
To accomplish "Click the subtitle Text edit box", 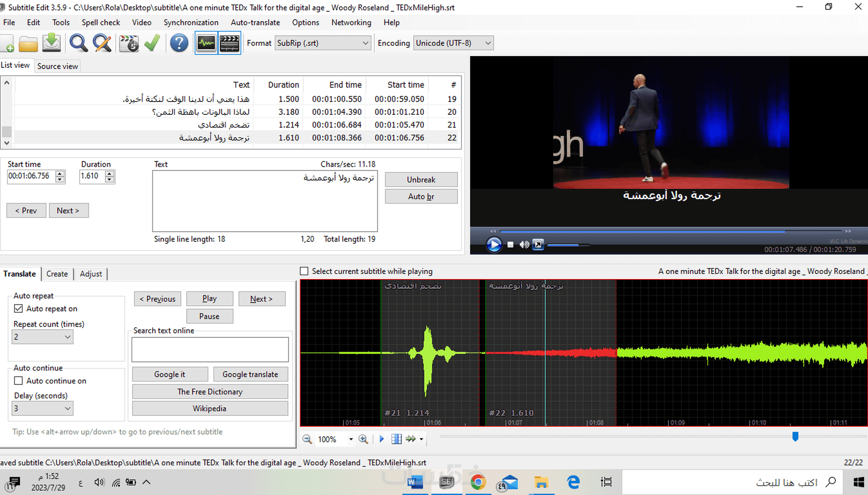I will pyautogui.click(x=265, y=201).
